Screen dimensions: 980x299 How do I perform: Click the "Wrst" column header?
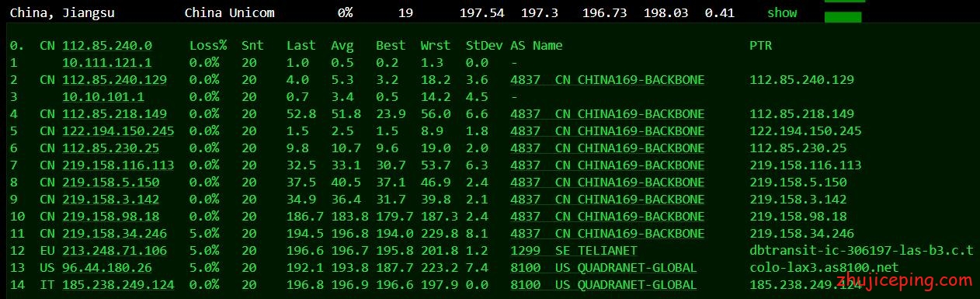436,46
